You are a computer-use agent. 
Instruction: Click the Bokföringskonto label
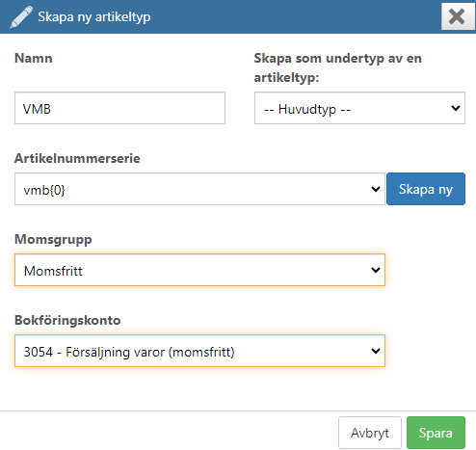pos(67,320)
